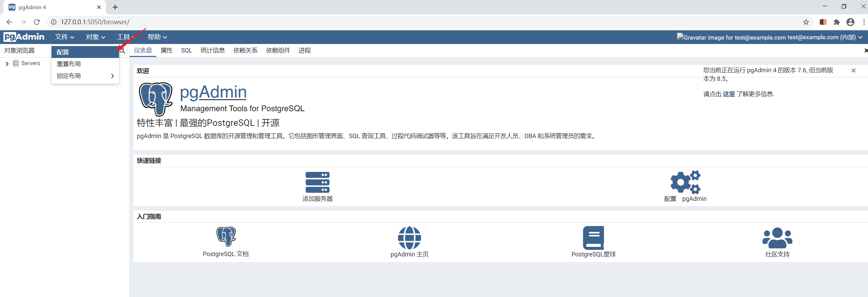The image size is (868, 297).
Task: Click the pgAdmin 主页 text link
Action: (x=409, y=254)
